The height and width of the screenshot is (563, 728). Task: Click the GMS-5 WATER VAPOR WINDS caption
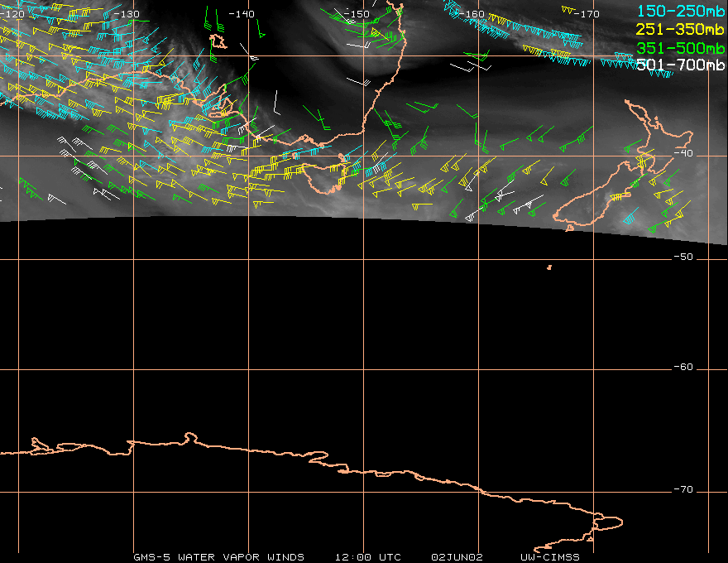pos(218,557)
